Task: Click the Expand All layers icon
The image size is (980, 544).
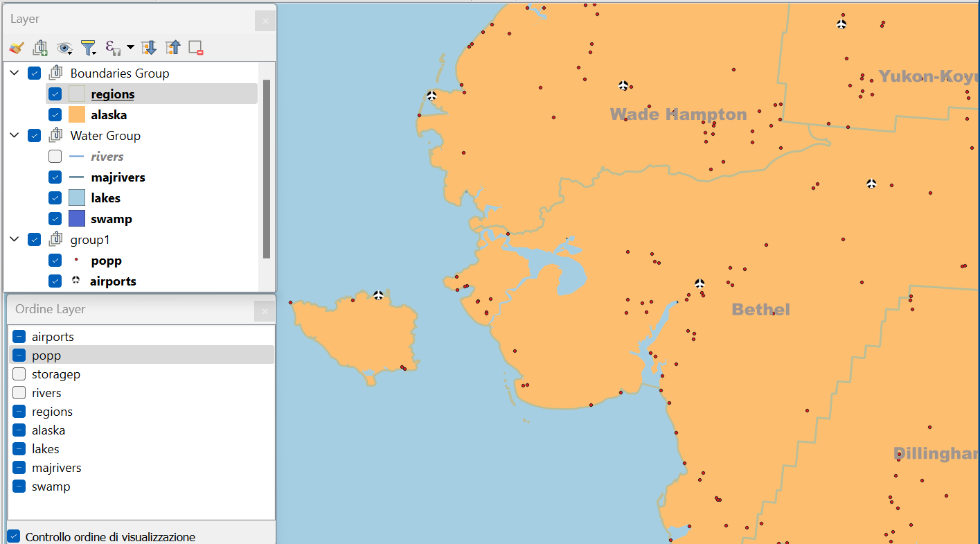Action: (149, 48)
